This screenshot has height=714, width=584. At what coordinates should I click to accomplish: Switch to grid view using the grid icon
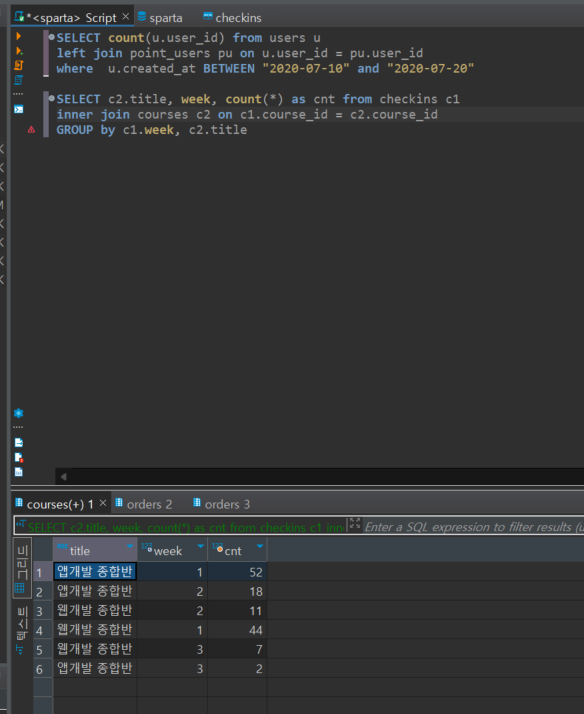20,588
